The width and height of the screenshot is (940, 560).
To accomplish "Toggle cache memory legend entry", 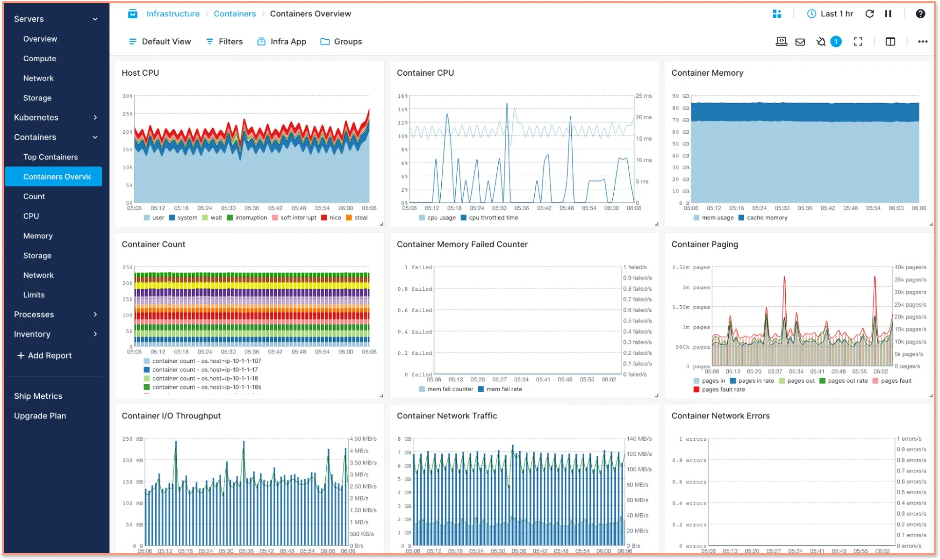I will tap(763, 217).
